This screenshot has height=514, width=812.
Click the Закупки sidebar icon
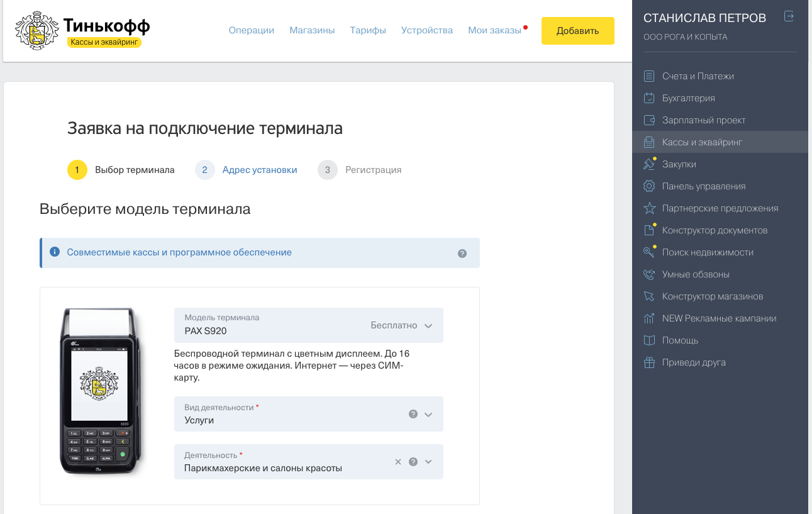pyautogui.click(x=648, y=164)
